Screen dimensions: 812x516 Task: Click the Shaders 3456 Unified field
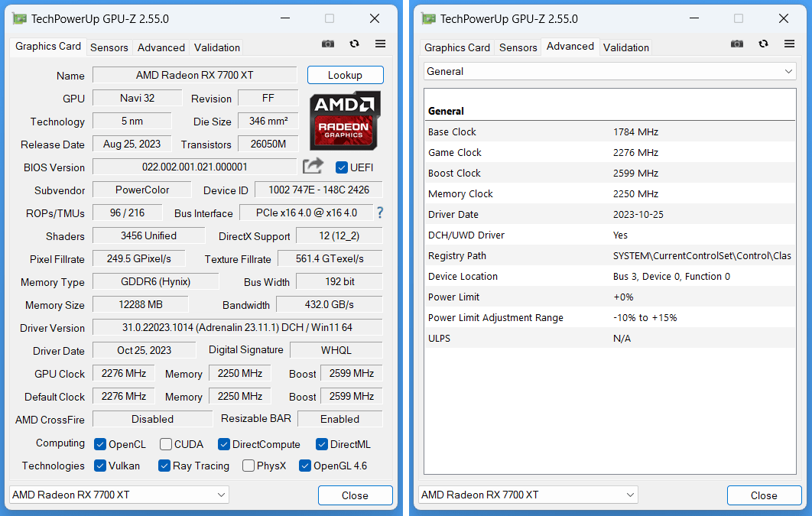click(x=148, y=235)
